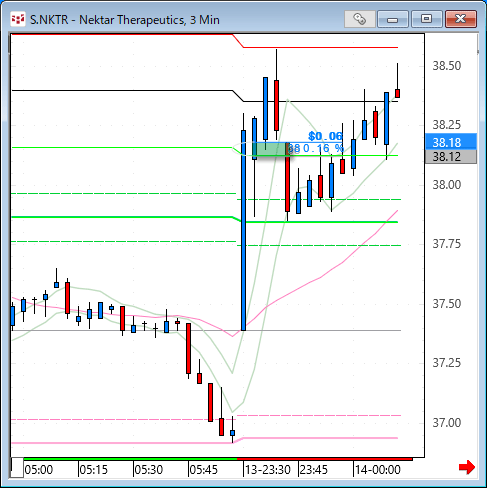Click the chain link button
This screenshot has width=487, height=488.
[x=359, y=19]
